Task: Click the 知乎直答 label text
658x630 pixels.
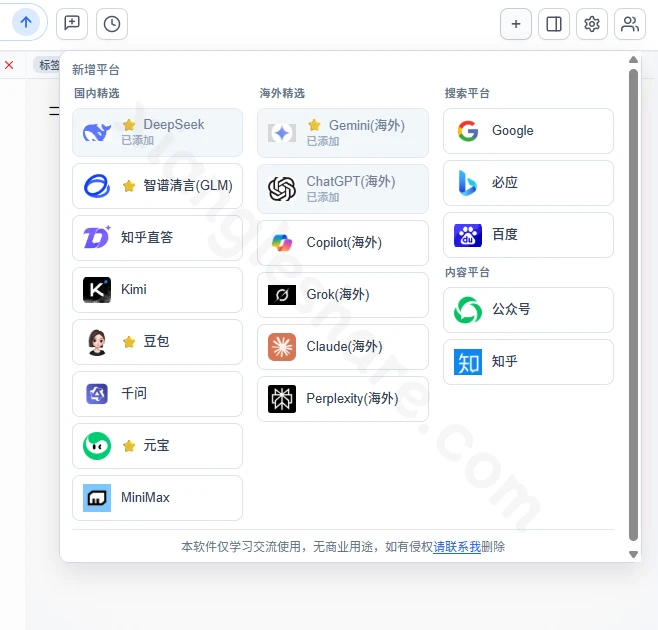Action: point(147,237)
